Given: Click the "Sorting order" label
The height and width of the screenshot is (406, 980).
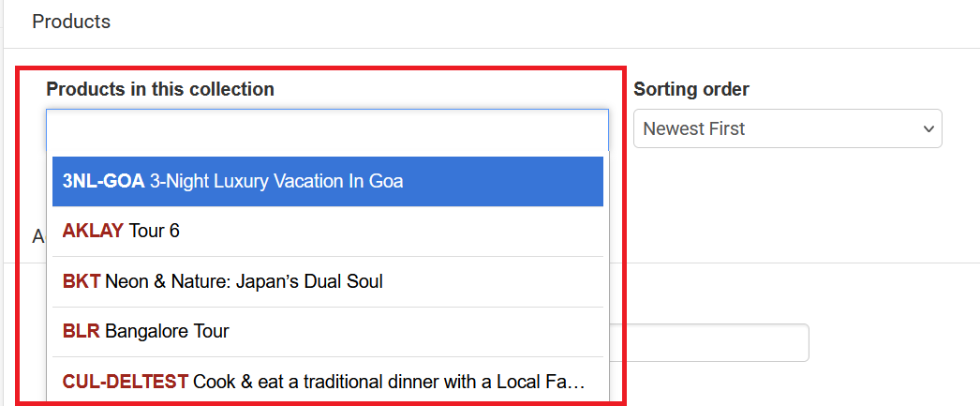Looking at the screenshot, I should pyautogui.click(x=691, y=89).
